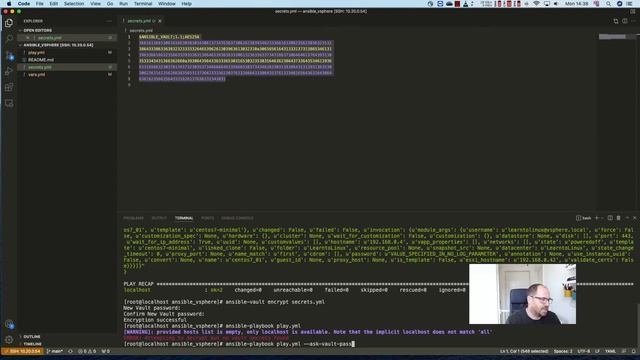Open the Help menu
Image resolution: width=640 pixels, height=360 pixels.
click(x=187, y=4)
